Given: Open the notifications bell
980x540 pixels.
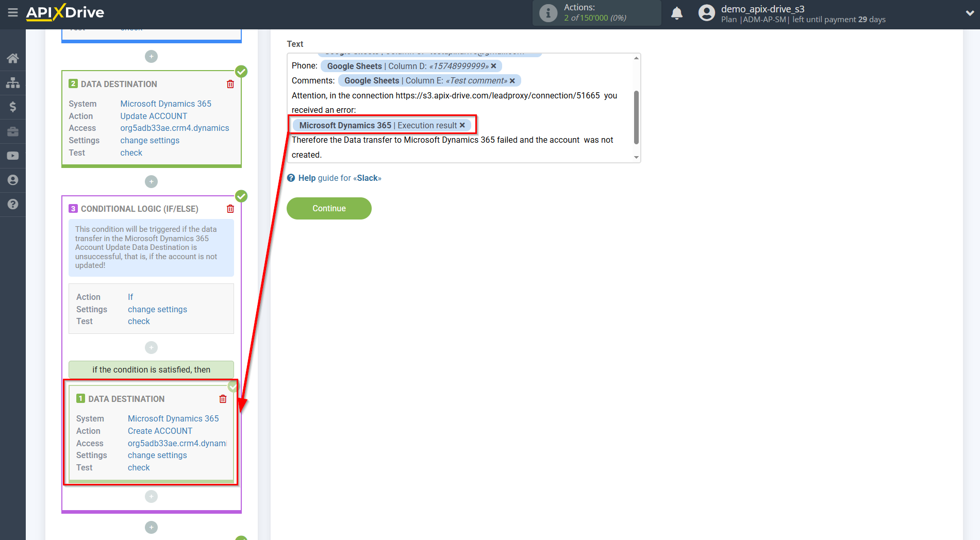Looking at the screenshot, I should pyautogui.click(x=677, y=13).
